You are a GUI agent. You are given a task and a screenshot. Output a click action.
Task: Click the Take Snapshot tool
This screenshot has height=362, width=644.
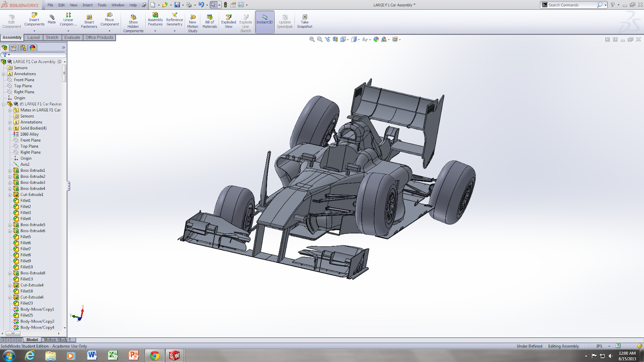coord(304,20)
